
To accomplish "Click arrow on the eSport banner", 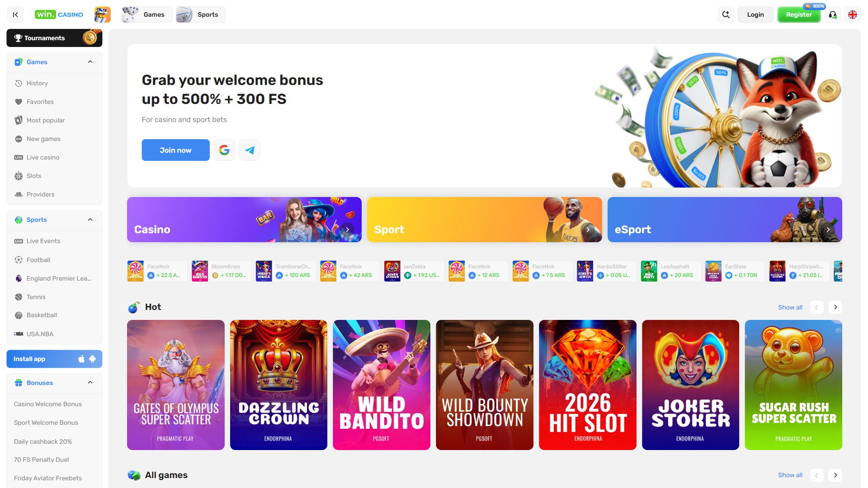I will [828, 230].
